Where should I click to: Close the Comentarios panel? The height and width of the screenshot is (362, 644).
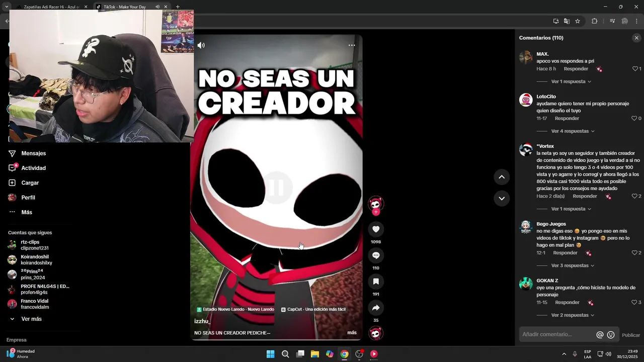[x=636, y=38]
